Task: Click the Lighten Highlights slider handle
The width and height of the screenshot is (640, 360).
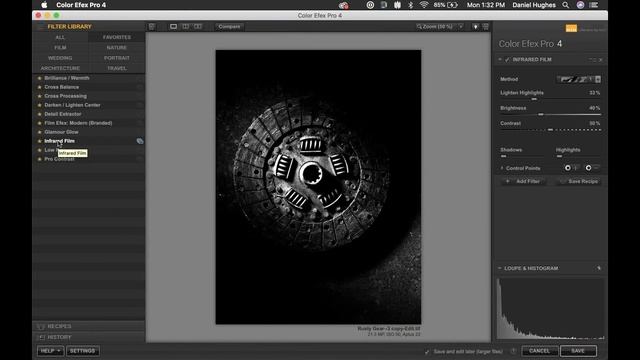Action: (x=534, y=99)
